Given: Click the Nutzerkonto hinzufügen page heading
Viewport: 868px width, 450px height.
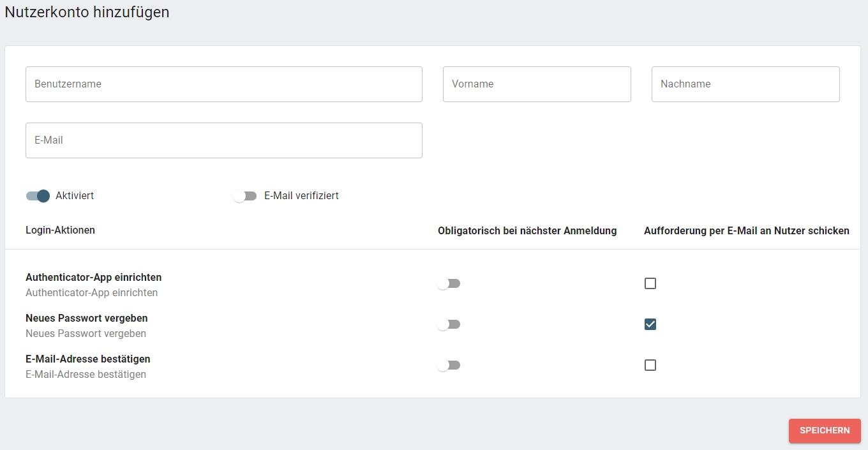Looking at the screenshot, I should [x=87, y=11].
